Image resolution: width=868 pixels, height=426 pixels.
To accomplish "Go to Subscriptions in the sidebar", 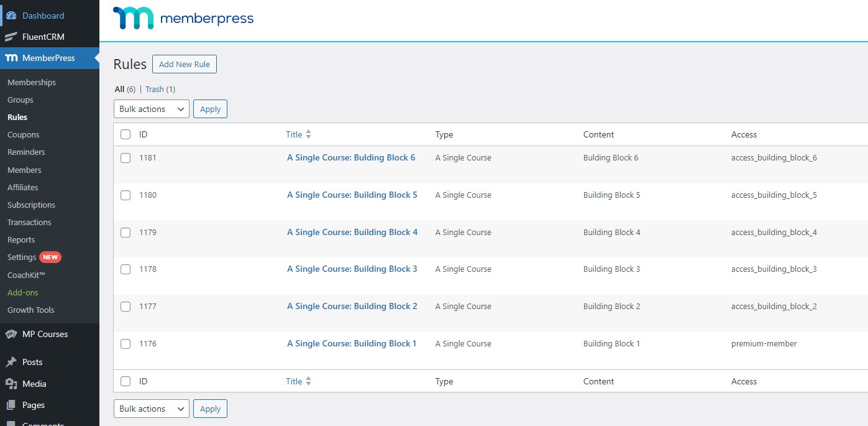I will pos(31,205).
